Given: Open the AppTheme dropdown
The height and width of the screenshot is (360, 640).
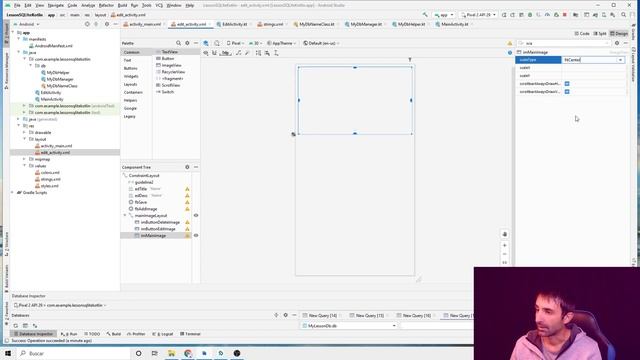Looking at the screenshot, I should pos(282,43).
